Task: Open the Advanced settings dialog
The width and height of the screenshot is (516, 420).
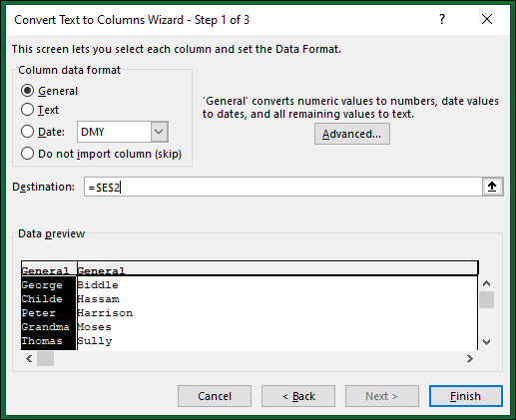Action: pyautogui.click(x=351, y=134)
